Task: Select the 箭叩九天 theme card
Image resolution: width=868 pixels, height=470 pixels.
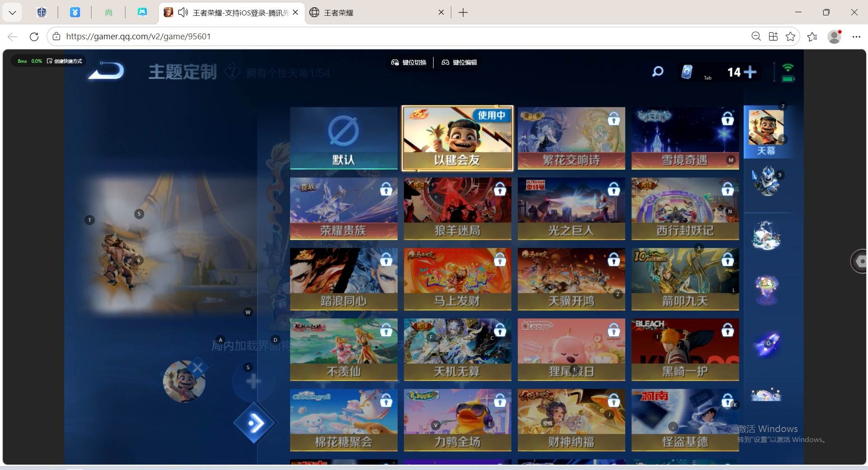Action: click(685, 279)
